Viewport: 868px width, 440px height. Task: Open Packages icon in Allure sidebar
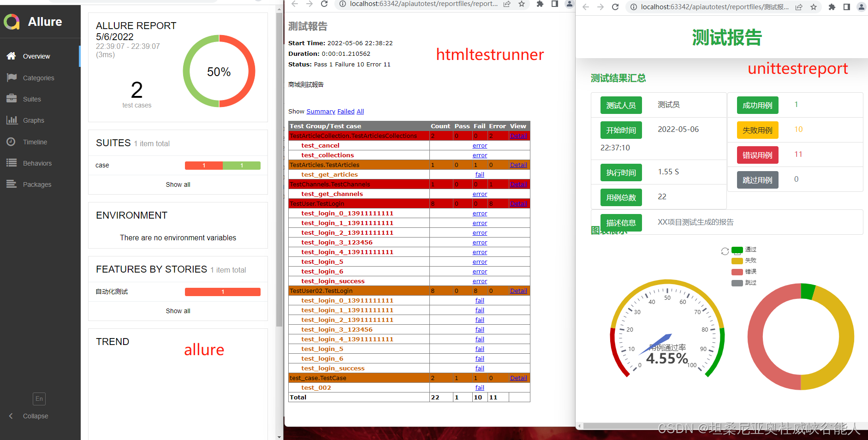click(x=12, y=184)
